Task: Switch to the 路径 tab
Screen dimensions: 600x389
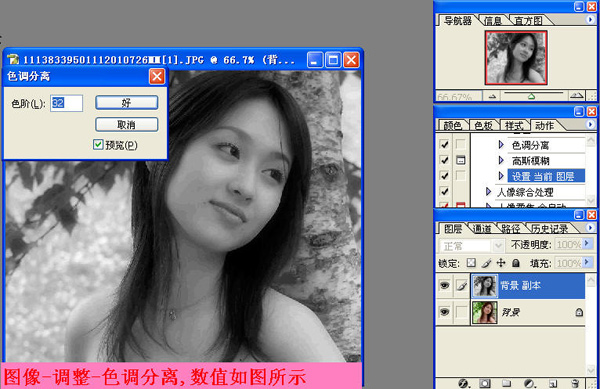Action: [x=510, y=229]
